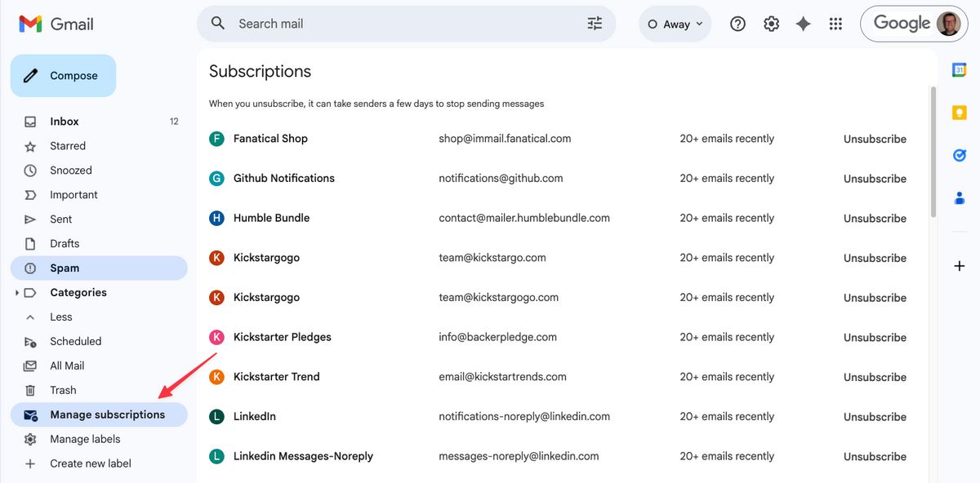Open the Away status dropdown
Screen dimensions: 980x483
675,23
